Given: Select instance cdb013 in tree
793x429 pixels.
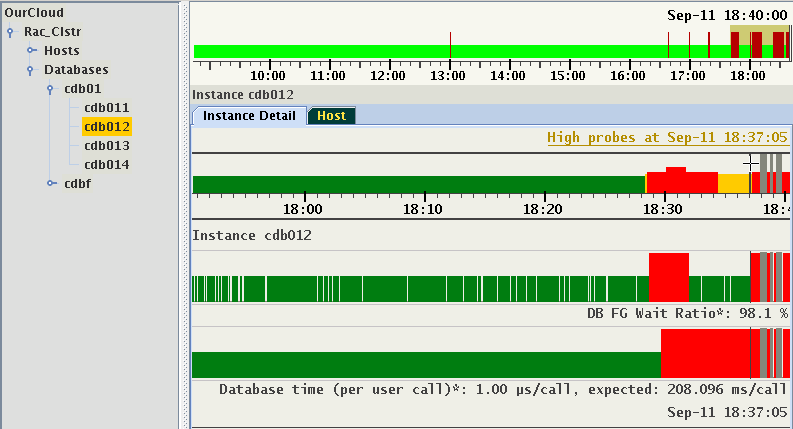Looking at the screenshot, I should point(107,146).
